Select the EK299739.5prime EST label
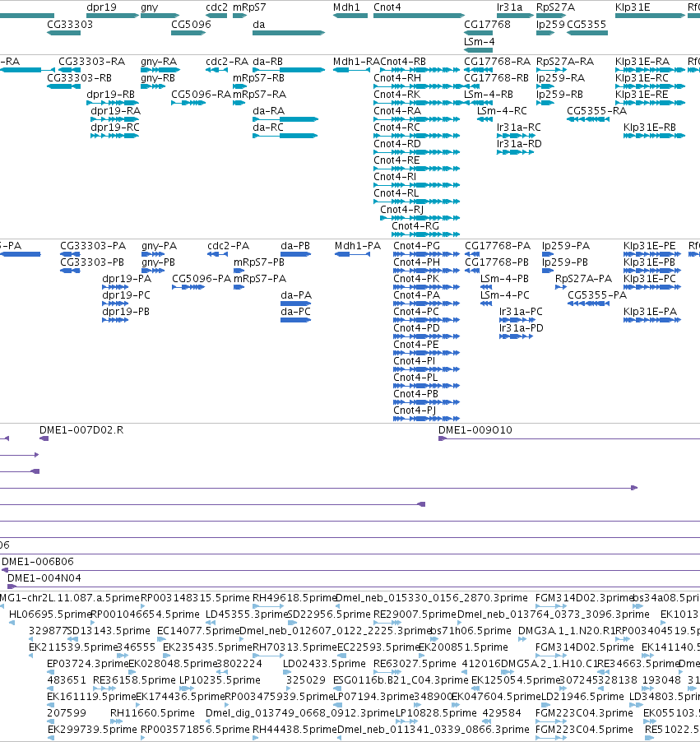This screenshot has width=700, height=742. tap(92, 729)
